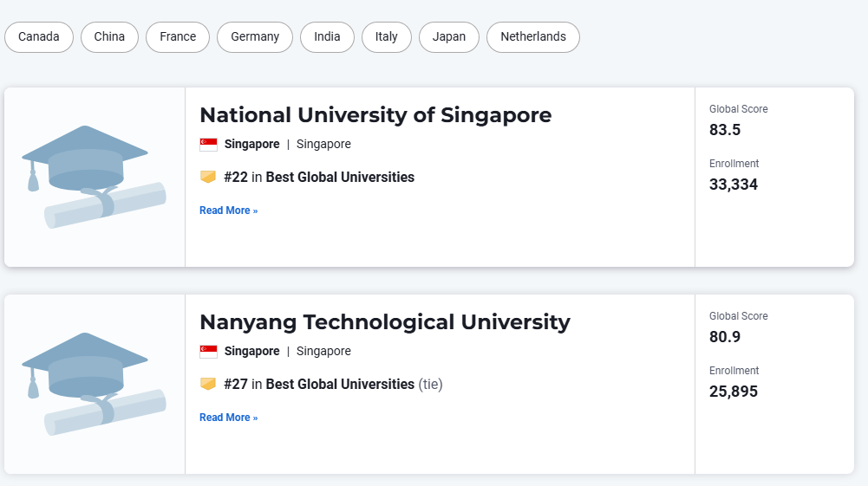The height and width of the screenshot is (486, 868).
Task: Click Read More under Nanyang Technological University
Action: click(229, 418)
